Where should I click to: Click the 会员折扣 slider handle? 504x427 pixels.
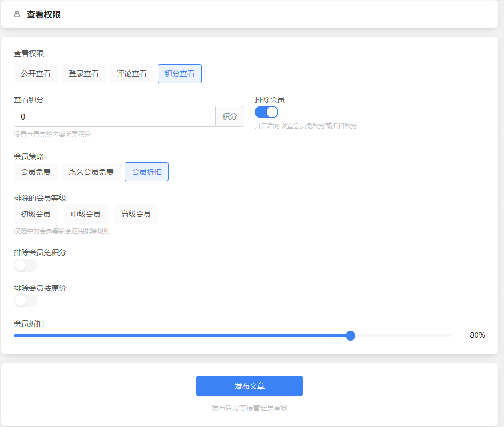(350, 336)
